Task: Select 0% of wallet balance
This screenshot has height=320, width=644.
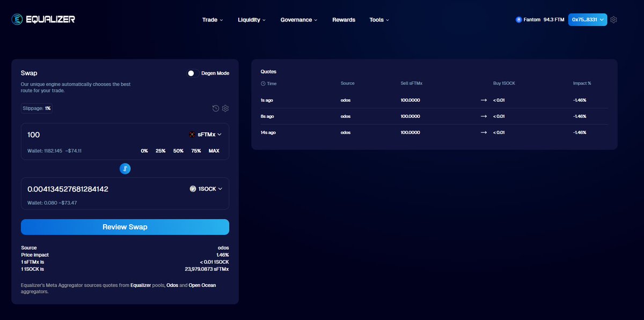Action: pos(144,151)
